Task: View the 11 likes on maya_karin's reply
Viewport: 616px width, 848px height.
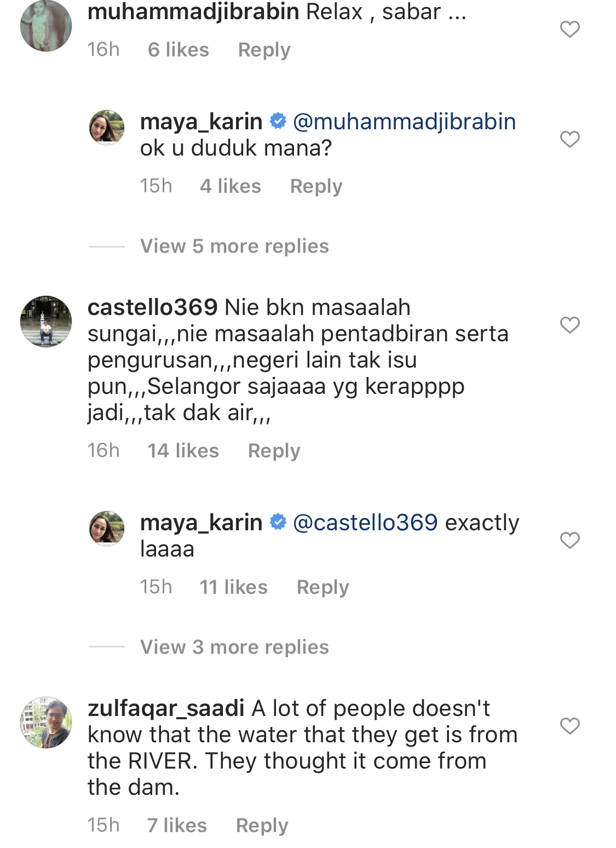Action: click(233, 588)
